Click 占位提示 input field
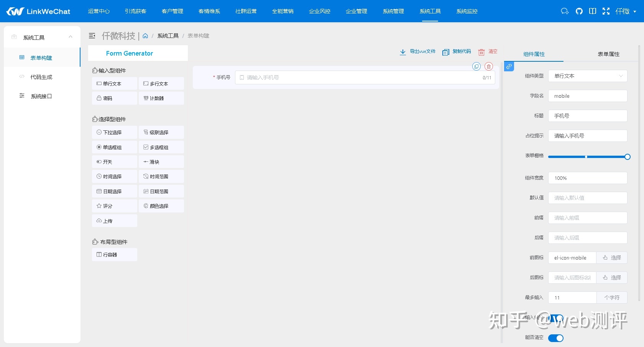The width and height of the screenshot is (644, 347). 588,136
